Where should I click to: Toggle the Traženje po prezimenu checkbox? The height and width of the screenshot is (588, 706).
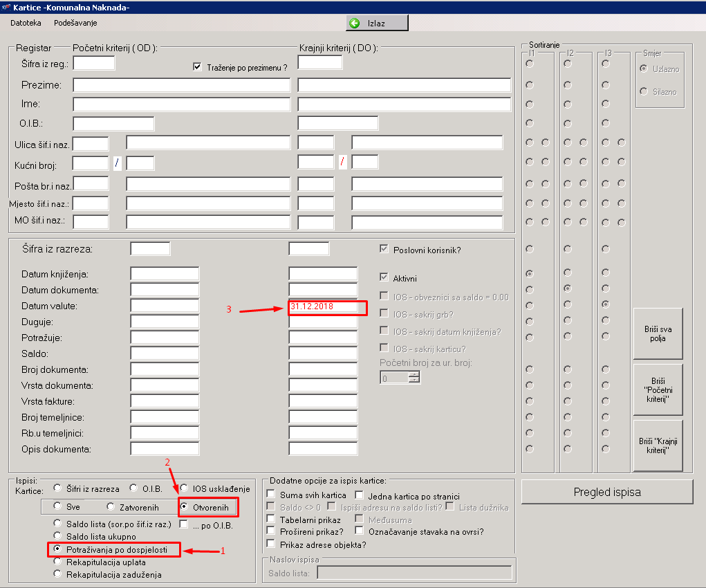point(197,67)
